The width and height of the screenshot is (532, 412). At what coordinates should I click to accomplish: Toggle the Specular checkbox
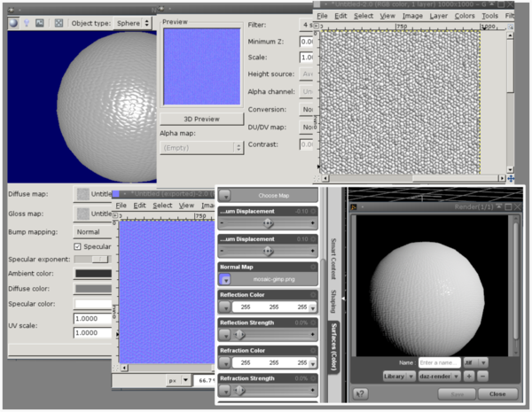[x=77, y=246]
